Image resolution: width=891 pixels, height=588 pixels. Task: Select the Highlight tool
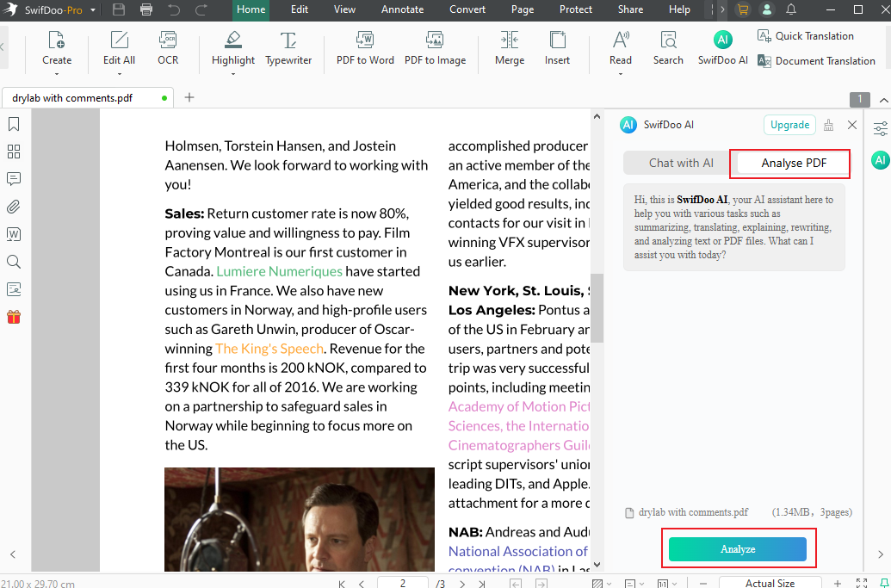point(232,43)
